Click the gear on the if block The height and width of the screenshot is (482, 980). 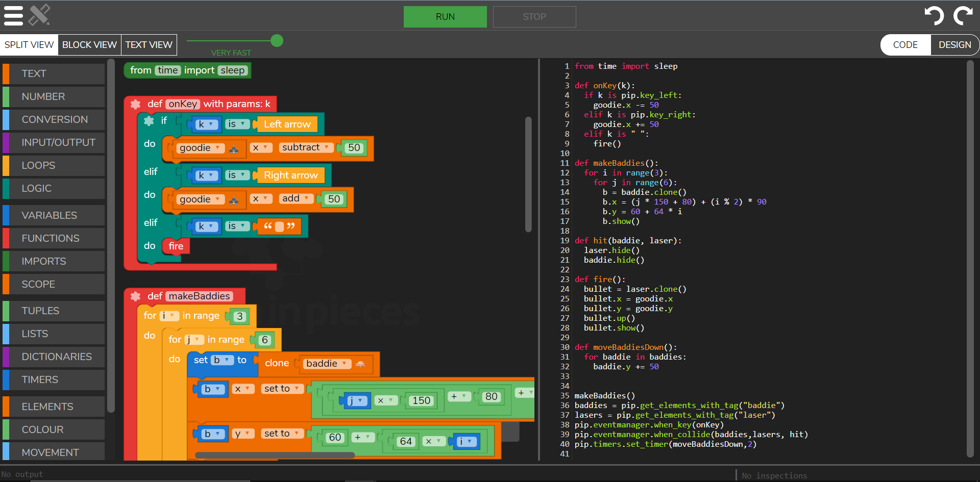(149, 121)
